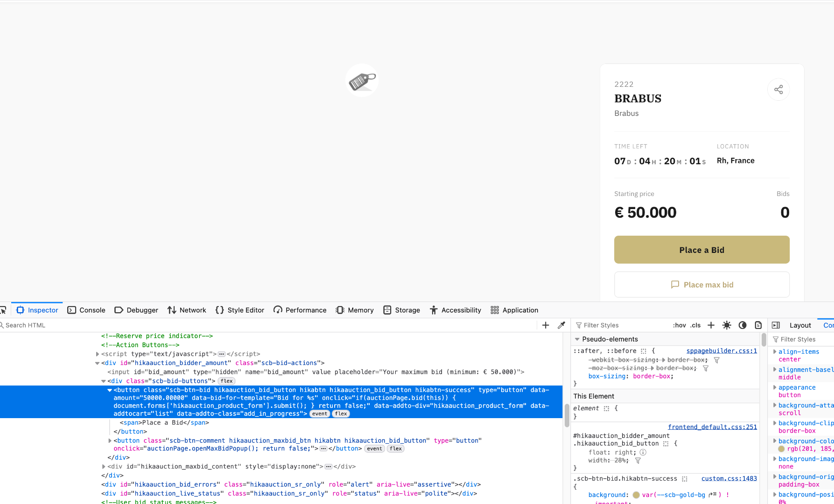Viewport: 834px width, 504px height.
Task: Switch to the Console tab
Action: pos(86,310)
